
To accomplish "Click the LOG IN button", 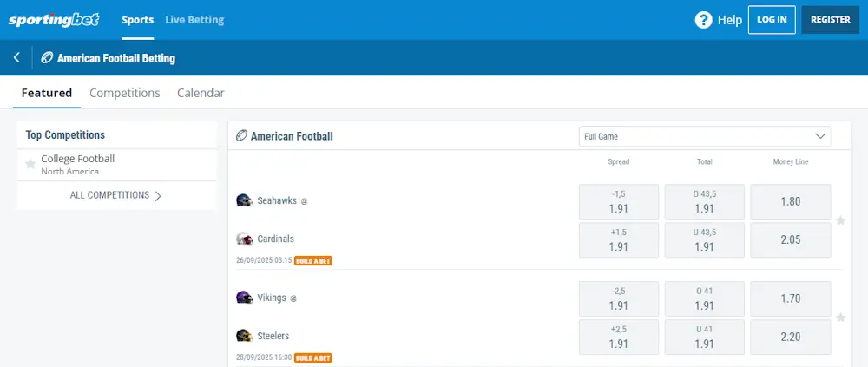I will [772, 20].
